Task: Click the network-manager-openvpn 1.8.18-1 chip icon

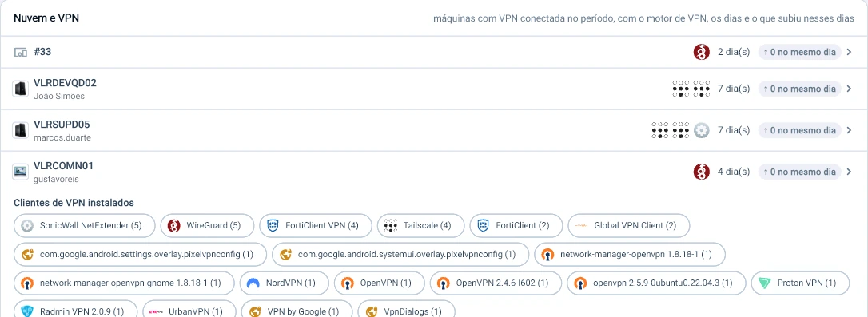Action: tap(547, 255)
